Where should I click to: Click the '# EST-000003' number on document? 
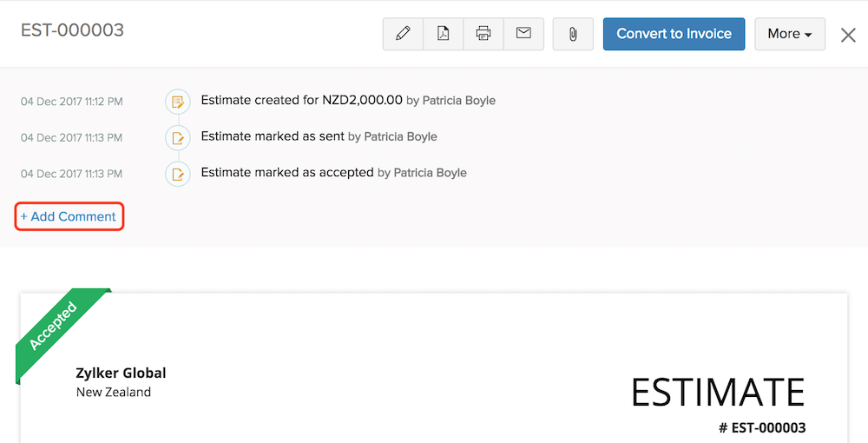762,428
